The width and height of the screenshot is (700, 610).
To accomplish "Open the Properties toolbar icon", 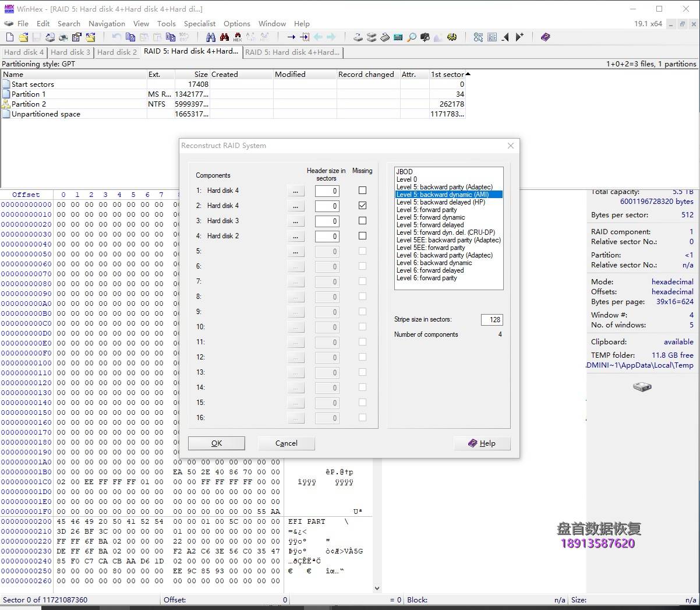I will click(x=76, y=37).
